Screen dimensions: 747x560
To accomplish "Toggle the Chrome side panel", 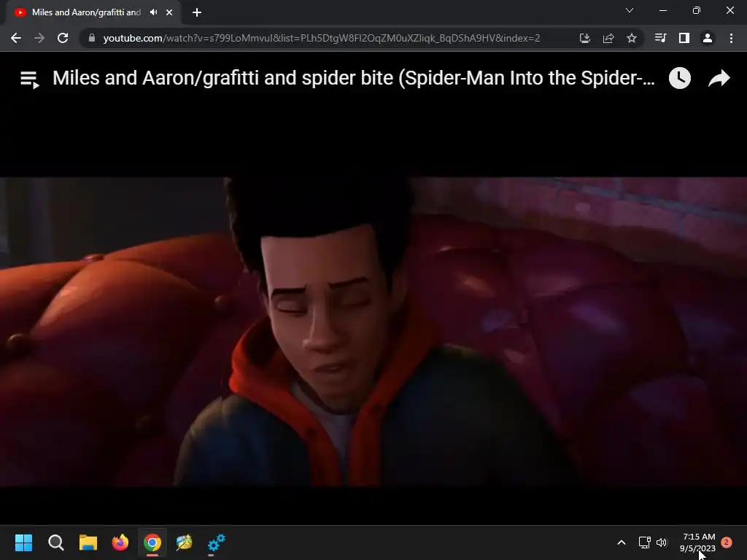I will pyautogui.click(x=684, y=38).
